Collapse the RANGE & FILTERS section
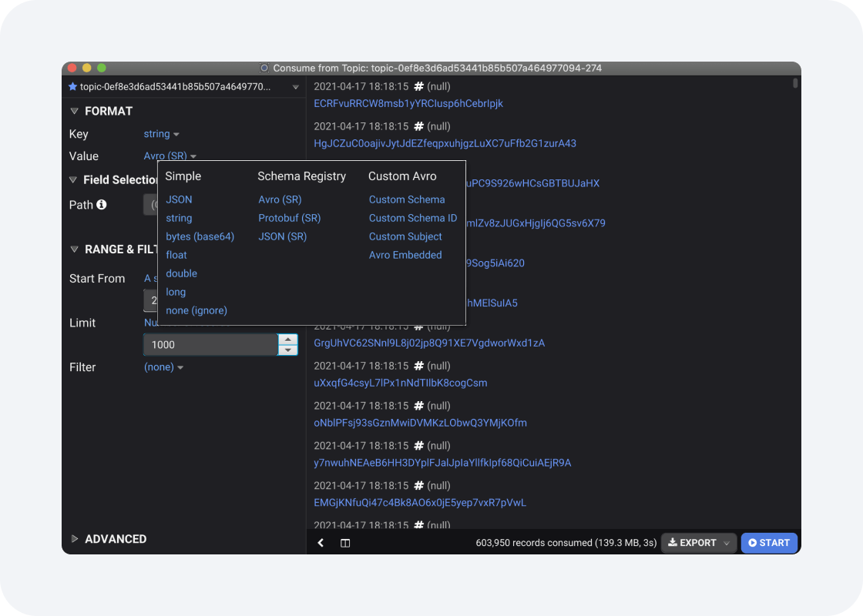This screenshot has height=616, width=863. pyautogui.click(x=74, y=249)
